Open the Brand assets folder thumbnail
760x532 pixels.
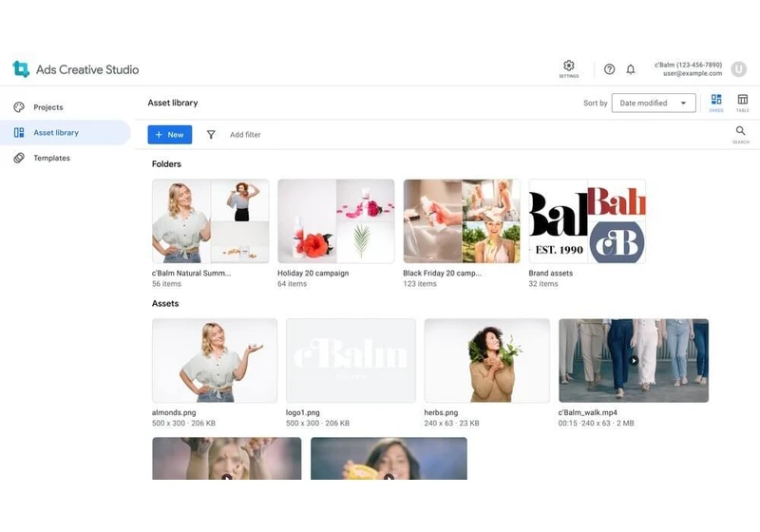(587, 221)
